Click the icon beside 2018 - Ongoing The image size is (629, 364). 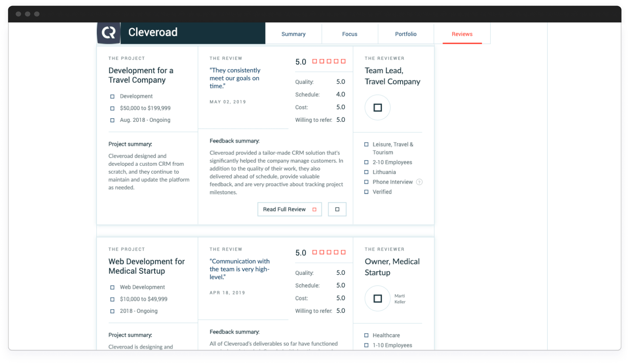pos(112,311)
